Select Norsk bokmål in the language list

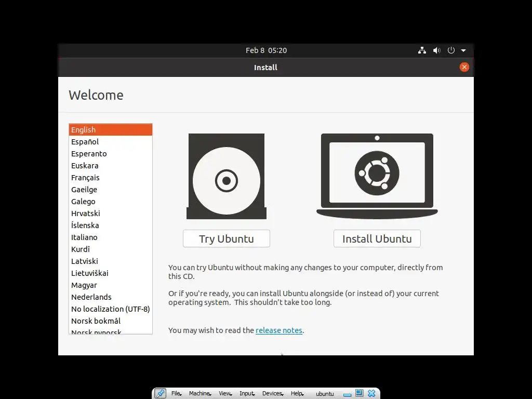coord(110,321)
